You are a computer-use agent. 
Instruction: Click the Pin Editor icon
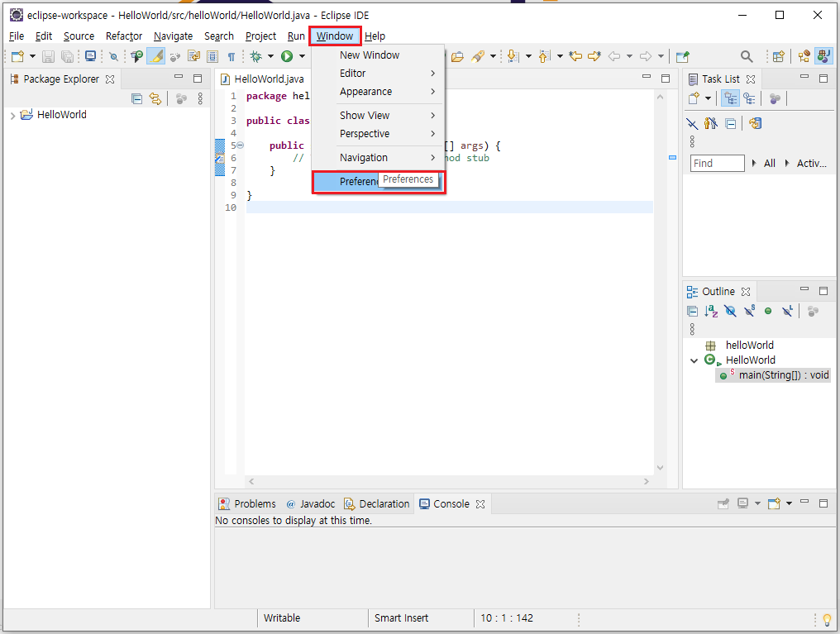pyautogui.click(x=682, y=56)
